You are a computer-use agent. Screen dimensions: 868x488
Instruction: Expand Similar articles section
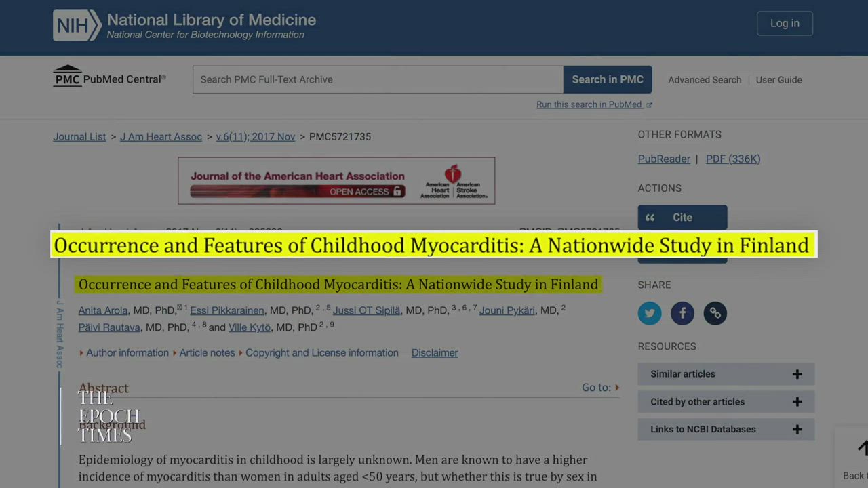[726, 374]
